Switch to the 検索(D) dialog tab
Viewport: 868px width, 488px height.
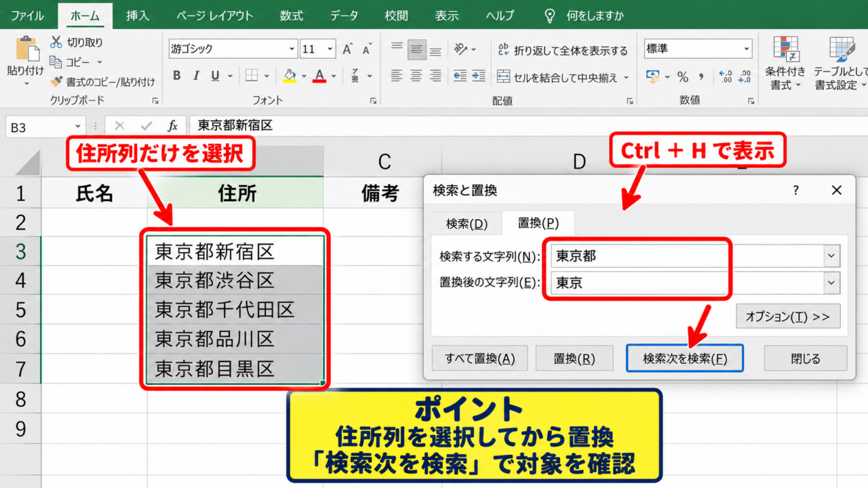[x=467, y=224]
